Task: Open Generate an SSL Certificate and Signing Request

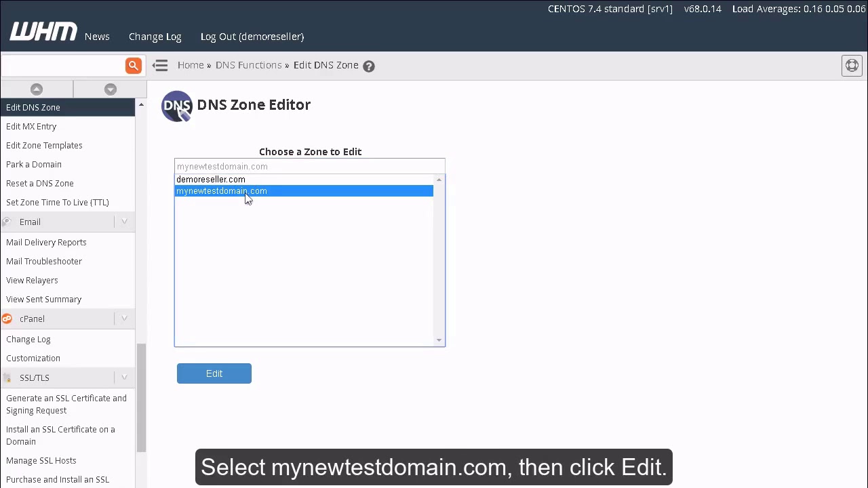Action: coord(66,404)
